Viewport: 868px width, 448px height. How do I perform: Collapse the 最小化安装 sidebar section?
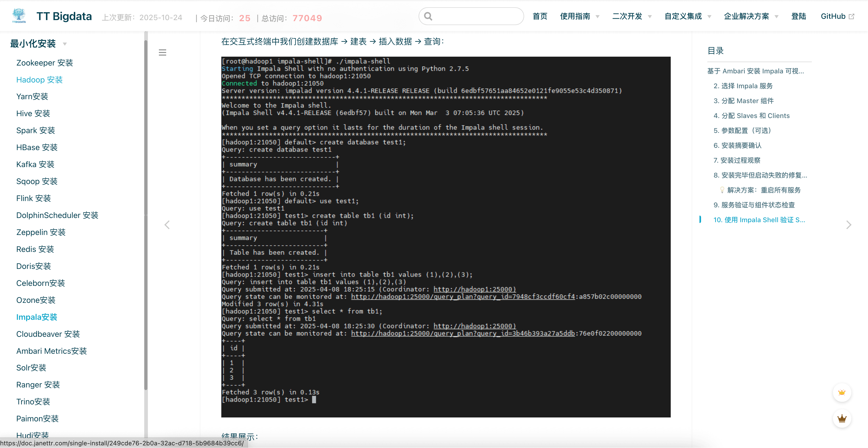point(65,44)
